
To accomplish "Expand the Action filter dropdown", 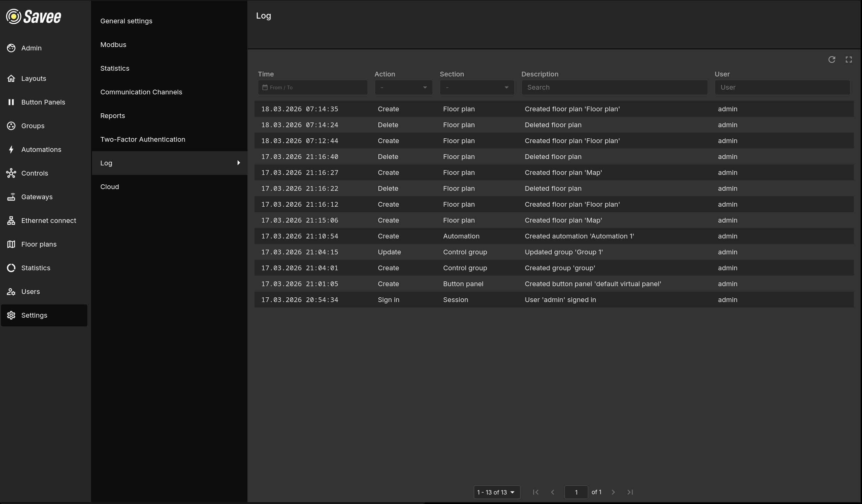I will (x=403, y=88).
